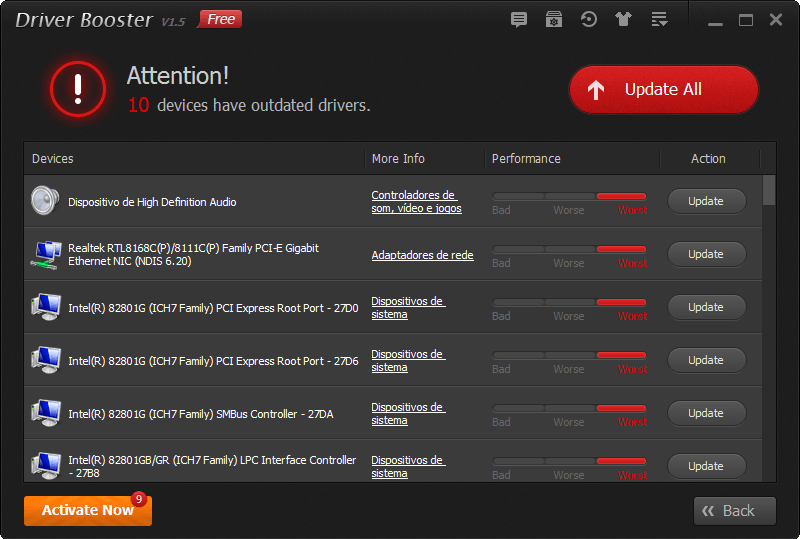Open the 'Adaptadores de rede' link
The image size is (800, 539).
[x=422, y=255]
